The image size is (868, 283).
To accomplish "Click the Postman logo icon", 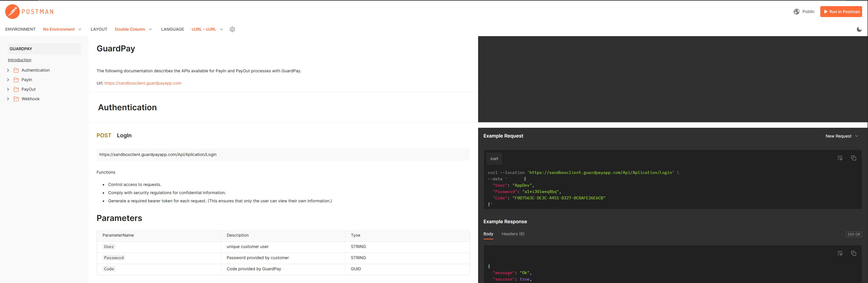I will pos(13,12).
